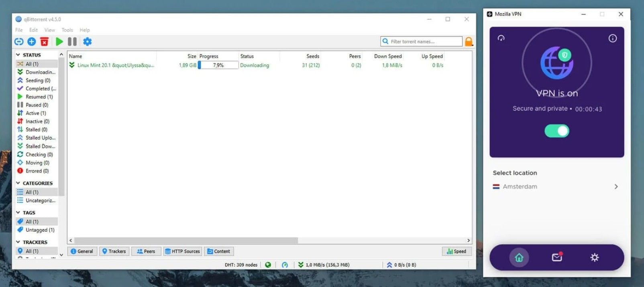This screenshot has width=644, height=287.
Task: Select Stalled Downloading filter
Action: (37, 146)
